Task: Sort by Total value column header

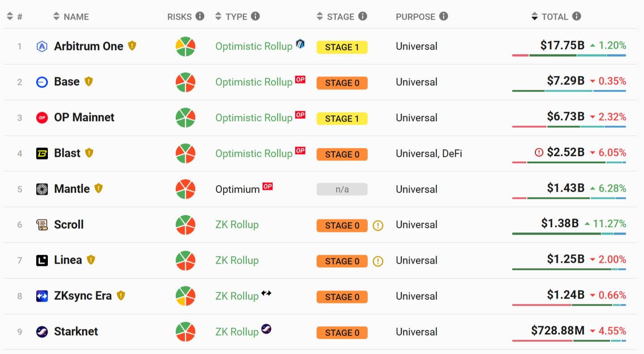Action: [550, 17]
